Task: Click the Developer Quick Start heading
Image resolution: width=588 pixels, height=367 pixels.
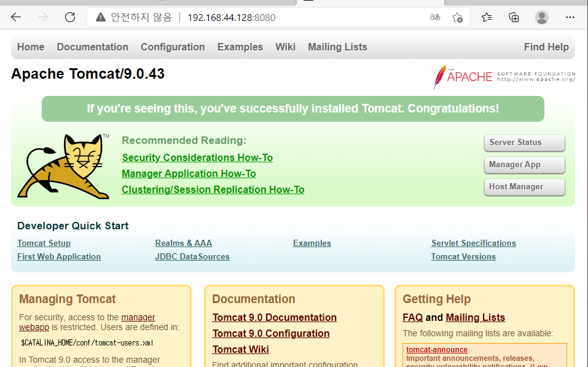Action: click(73, 226)
